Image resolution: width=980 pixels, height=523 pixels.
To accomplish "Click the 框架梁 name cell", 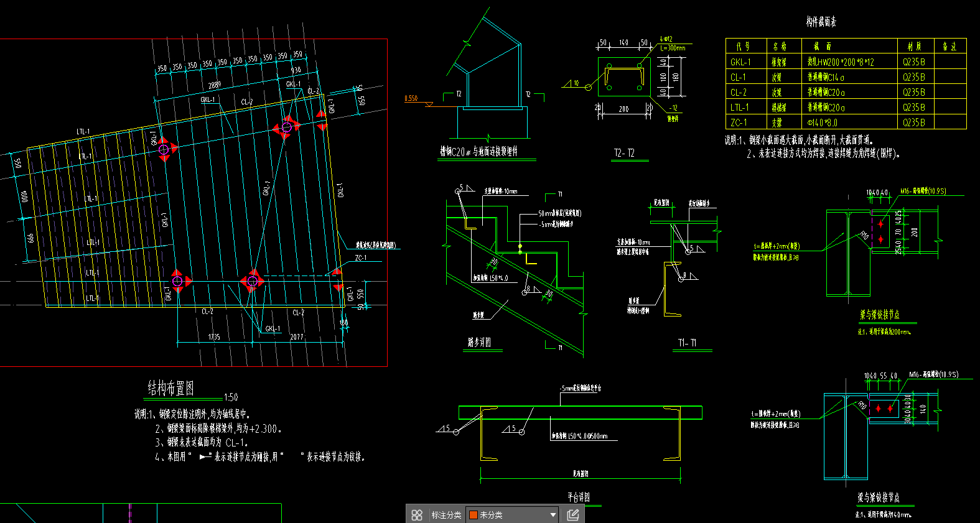I will click(x=779, y=62).
